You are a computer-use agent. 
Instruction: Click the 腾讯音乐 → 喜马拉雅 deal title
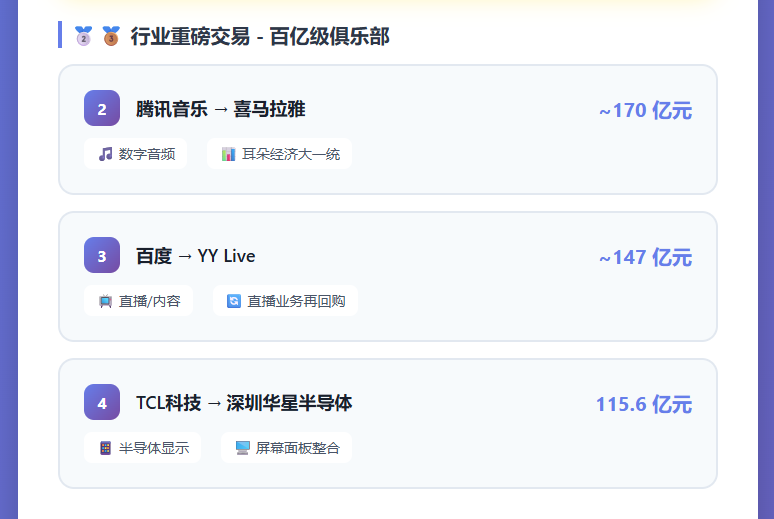221,109
